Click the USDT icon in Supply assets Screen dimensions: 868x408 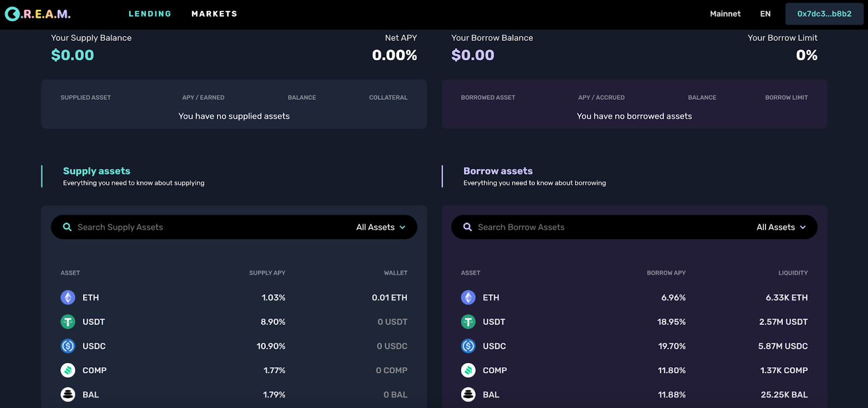[x=68, y=322]
